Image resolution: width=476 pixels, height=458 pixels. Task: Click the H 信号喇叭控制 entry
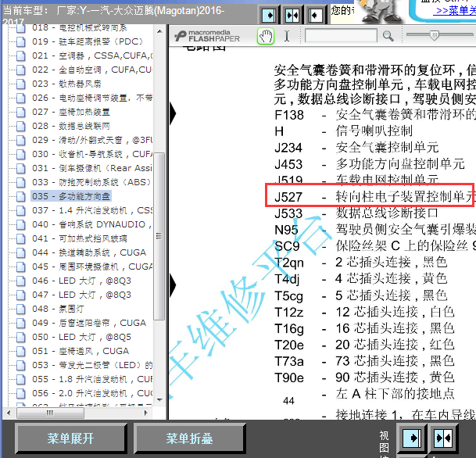343,131
